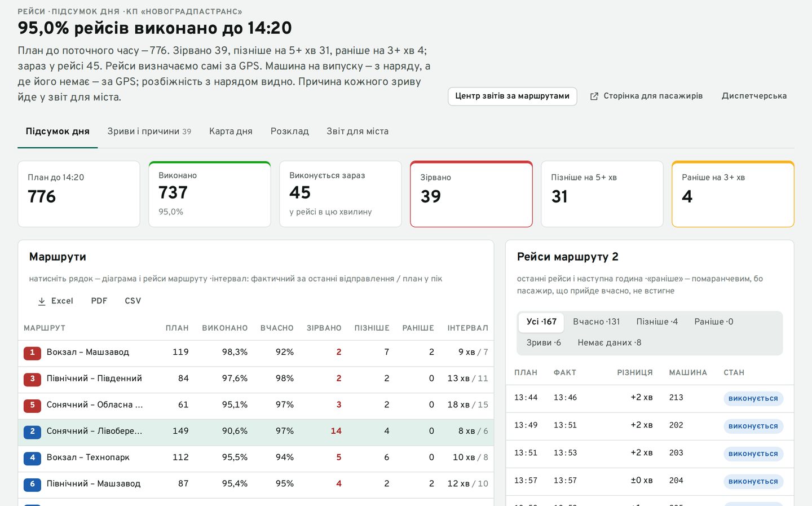Click failed count 14 in route 2 row
This screenshot has height=506, width=812.
point(336,432)
